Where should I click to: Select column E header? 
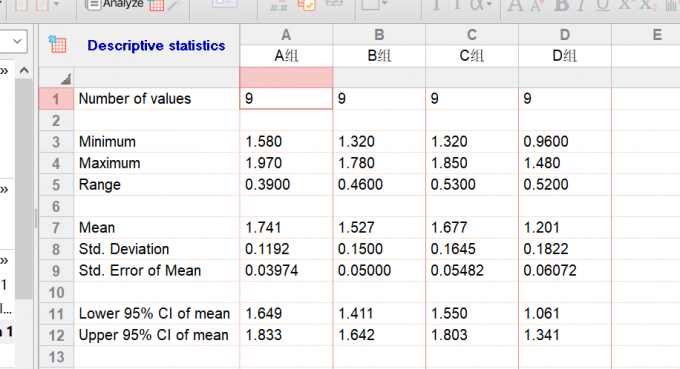click(657, 35)
